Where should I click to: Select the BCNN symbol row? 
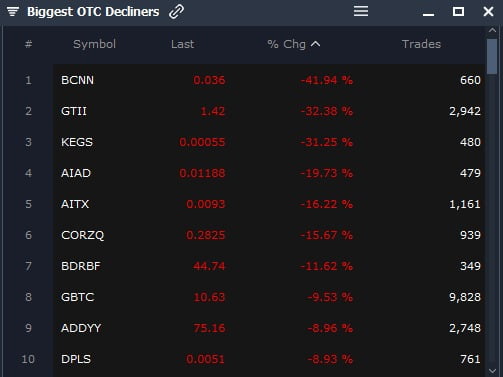tap(269, 80)
